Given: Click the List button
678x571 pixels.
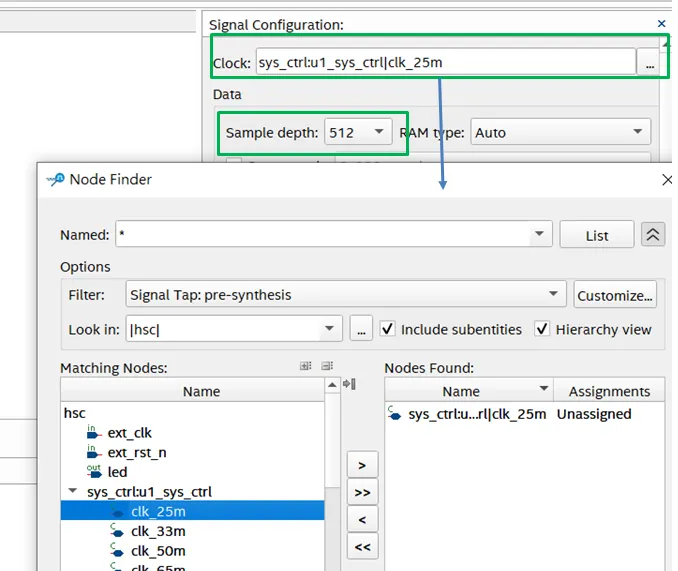Looking at the screenshot, I should click(x=597, y=235).
